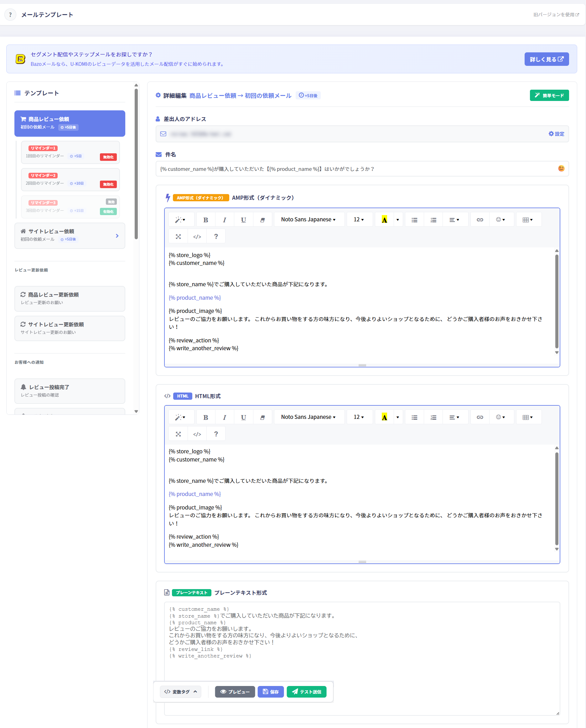Click fullscreen icon in HTML editor toolbar
The image size is (586, 728).
coord(178,434)
